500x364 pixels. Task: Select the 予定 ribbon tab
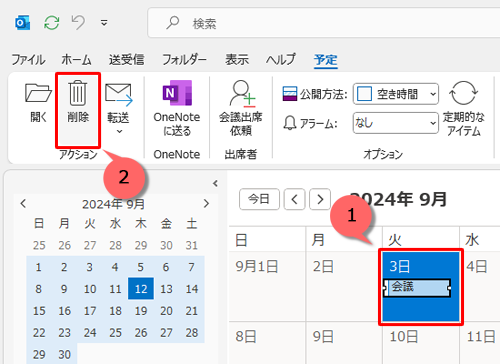click(x=326, y=60)
